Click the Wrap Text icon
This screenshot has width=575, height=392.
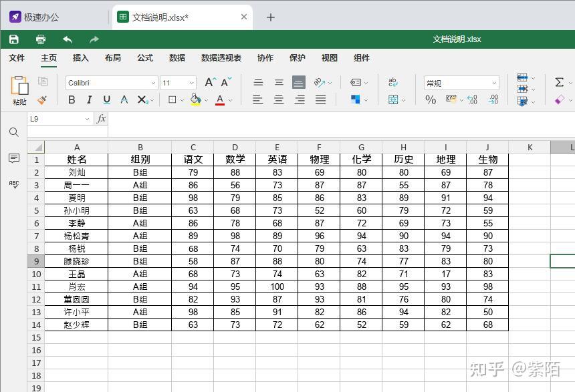click(x=392, y=82)
